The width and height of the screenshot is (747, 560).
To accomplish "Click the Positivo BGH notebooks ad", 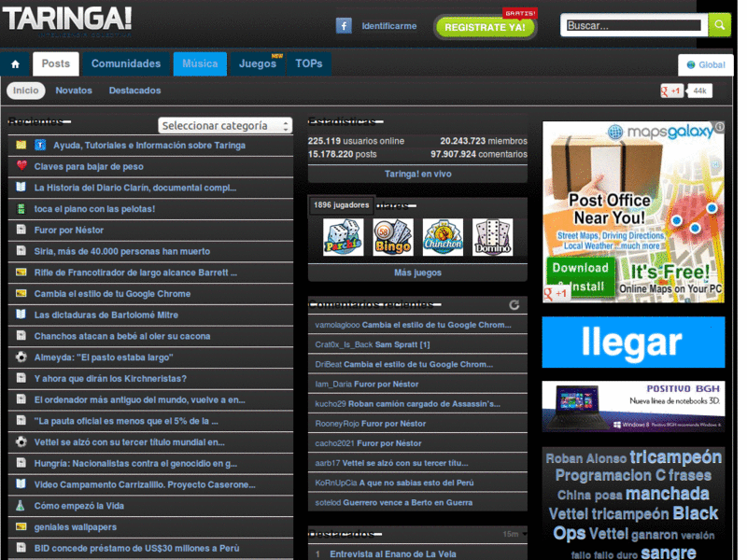I will 633,406.
